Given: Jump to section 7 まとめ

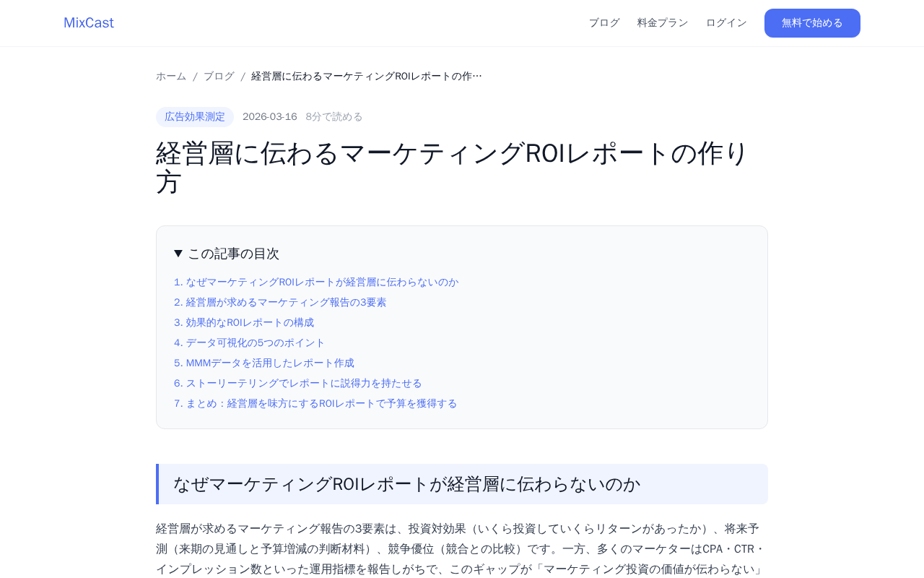Looking at the screenshot, I should [x=315, y=403].
